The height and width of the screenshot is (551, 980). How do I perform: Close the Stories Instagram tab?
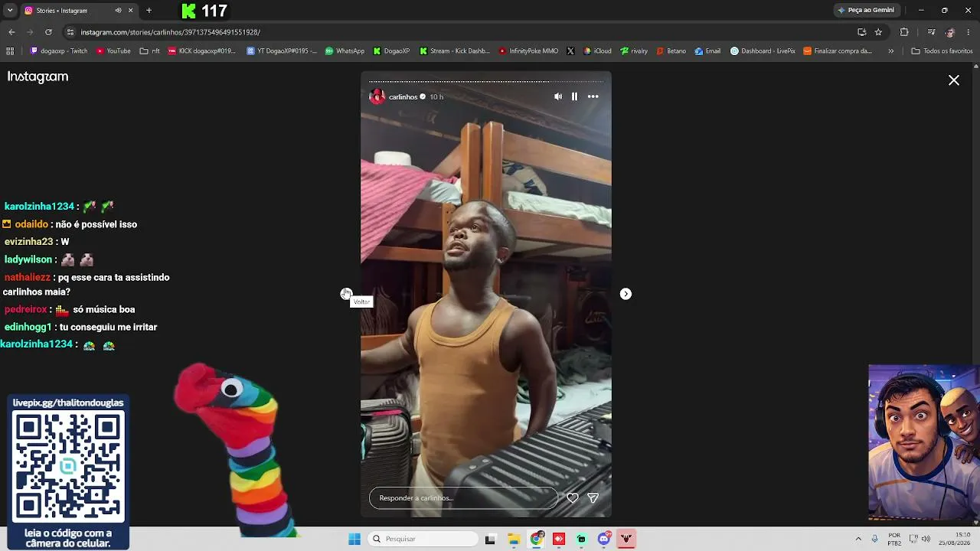[130, 11]
